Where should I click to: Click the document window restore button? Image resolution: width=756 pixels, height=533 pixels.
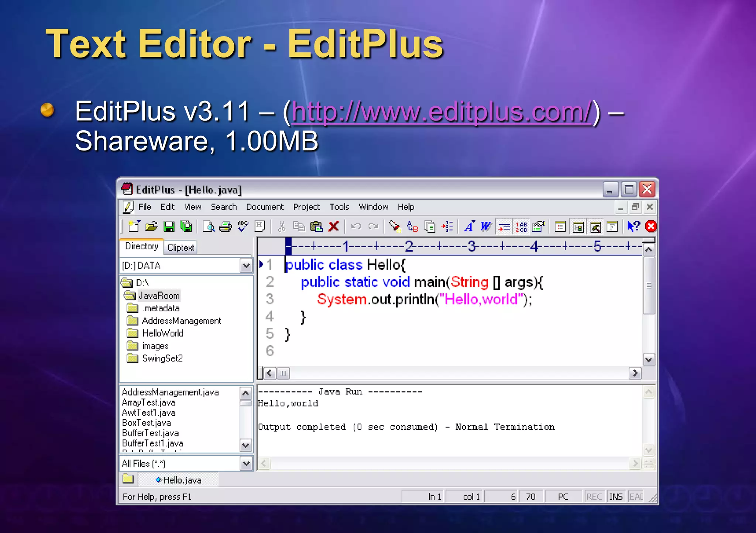635,207
